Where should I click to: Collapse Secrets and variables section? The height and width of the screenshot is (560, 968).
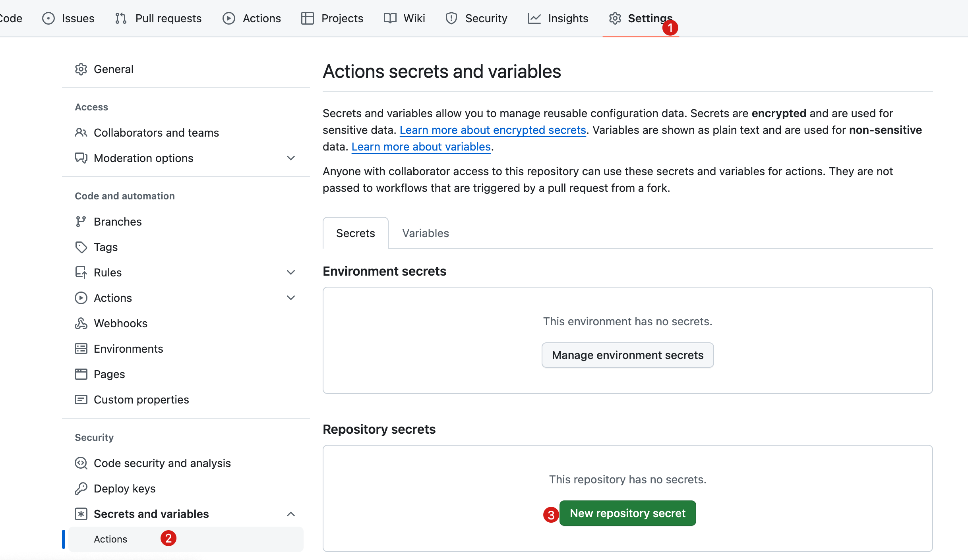coord(291,514)
